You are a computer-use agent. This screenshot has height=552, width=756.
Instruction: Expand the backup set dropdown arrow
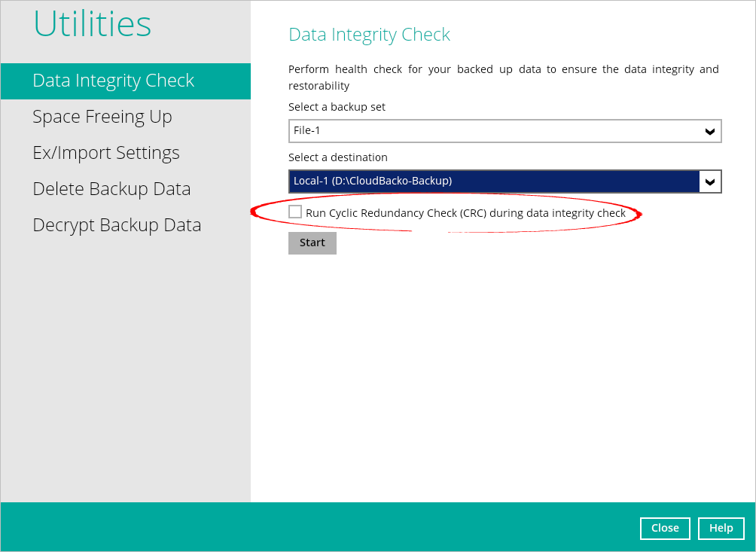tap(709, 131)
